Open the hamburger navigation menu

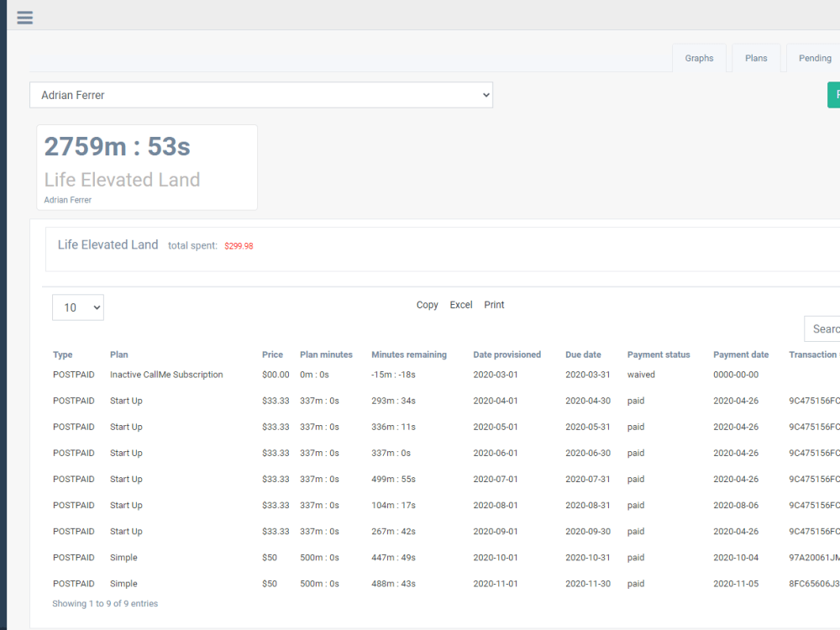(x=24, y=17)
